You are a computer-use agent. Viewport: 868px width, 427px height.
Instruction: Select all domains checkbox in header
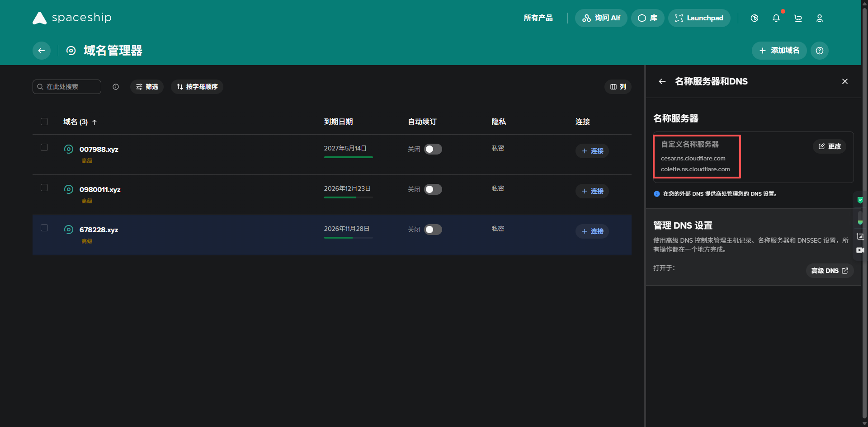[x=44, y=122]
